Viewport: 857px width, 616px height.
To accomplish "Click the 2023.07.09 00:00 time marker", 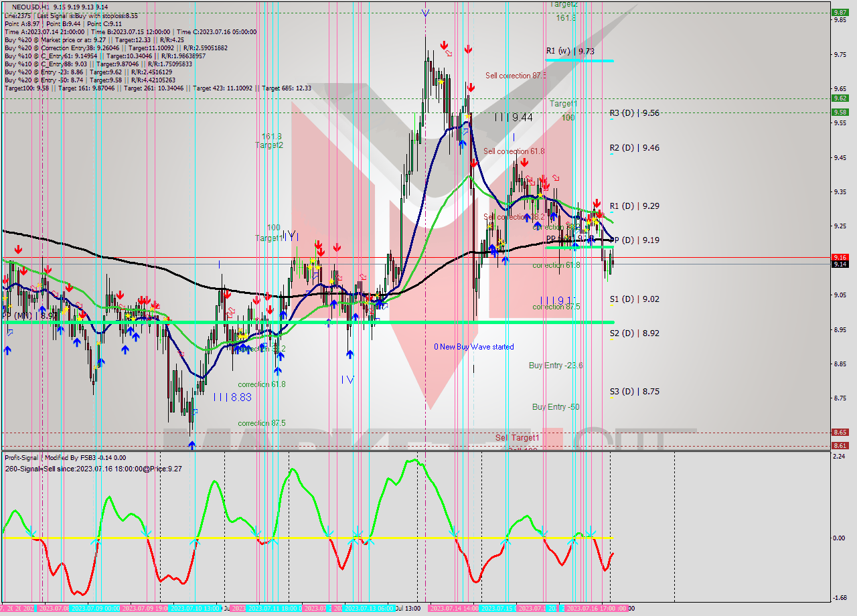I will pyautogui.click(x=94, y=609).
